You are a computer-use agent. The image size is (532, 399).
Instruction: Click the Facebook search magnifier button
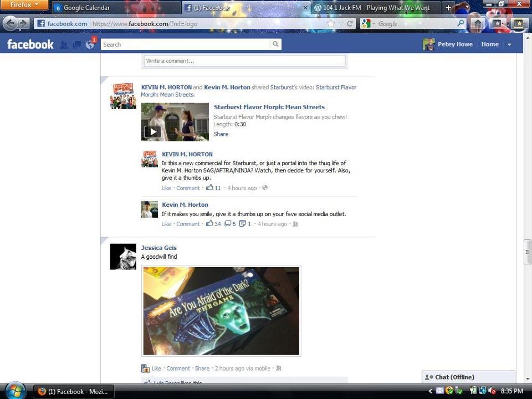click(x=275, y=44)
